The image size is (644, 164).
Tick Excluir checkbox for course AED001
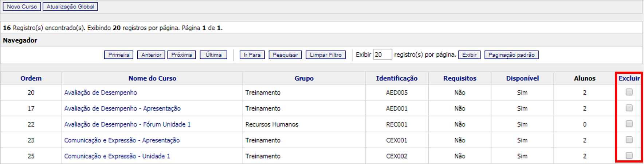pos(629,108)
